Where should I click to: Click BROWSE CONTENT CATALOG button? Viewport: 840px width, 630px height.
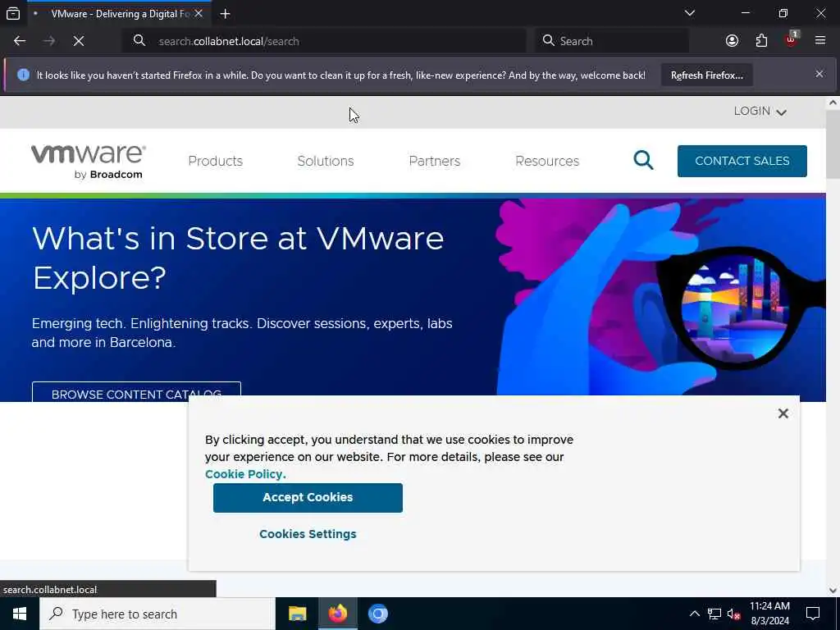(x=137, y=392)
